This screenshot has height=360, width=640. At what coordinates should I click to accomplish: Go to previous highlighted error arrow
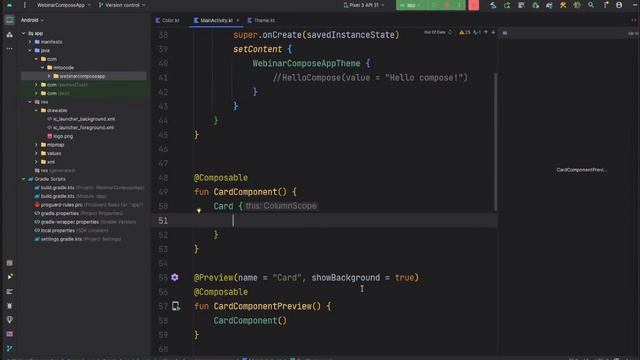click(486, 32)
